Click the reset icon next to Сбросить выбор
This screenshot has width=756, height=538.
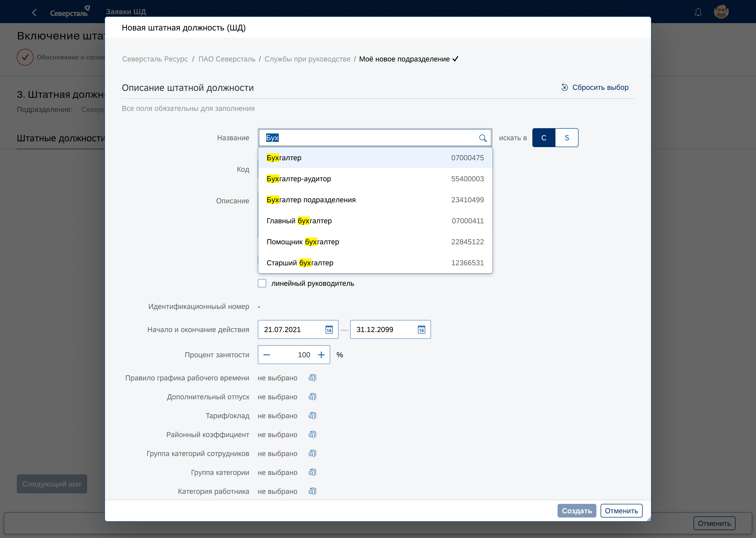[x=565, y=87]
